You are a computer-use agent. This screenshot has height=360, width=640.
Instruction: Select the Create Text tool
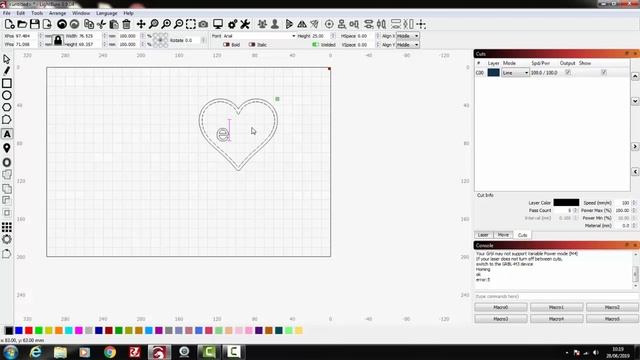point(7,134)
